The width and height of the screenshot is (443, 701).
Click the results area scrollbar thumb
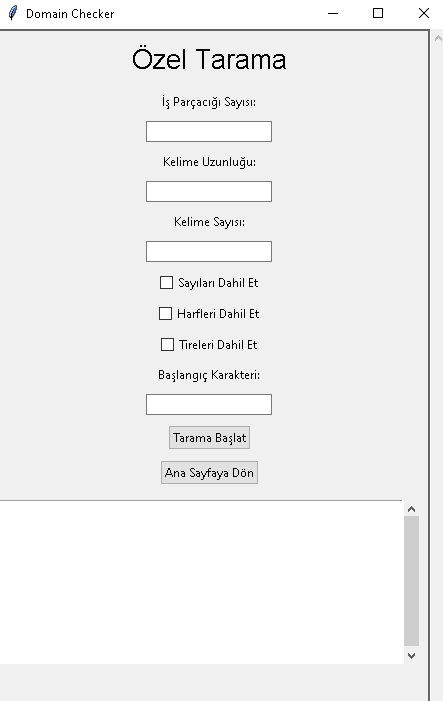[x=412, y=581]
